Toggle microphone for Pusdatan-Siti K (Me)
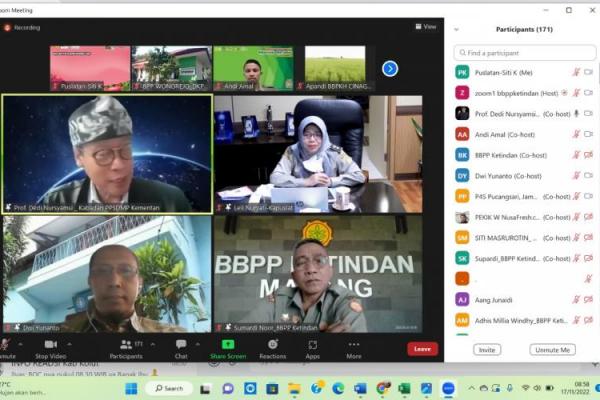 point(576,72)
